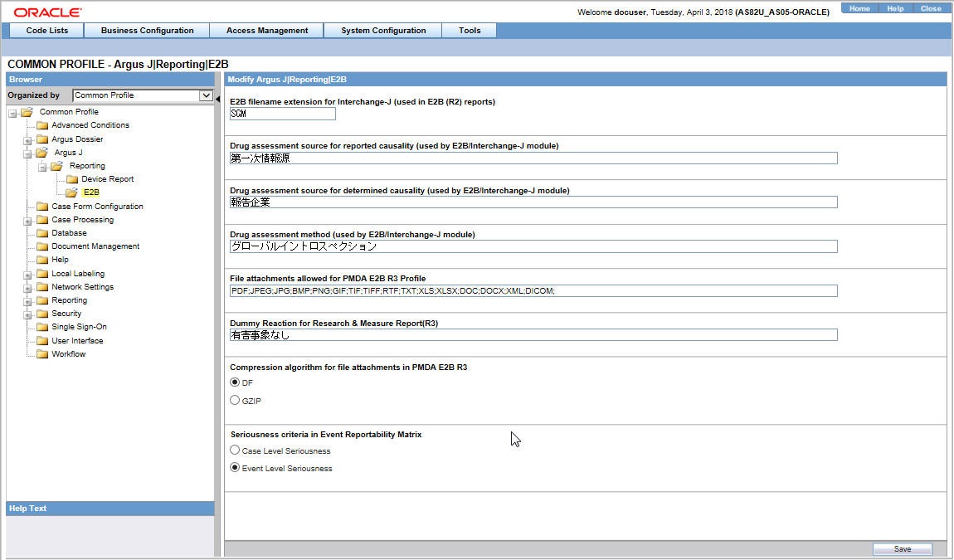Click the E2B filename extension field
The image size is (954, 560).
282,114
